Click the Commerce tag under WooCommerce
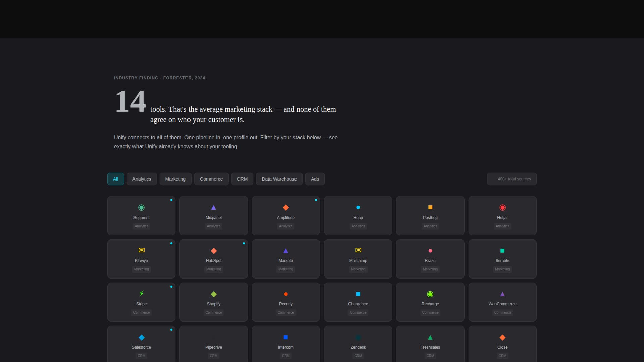This screenshot has width=644, height=362. point(502,313)
